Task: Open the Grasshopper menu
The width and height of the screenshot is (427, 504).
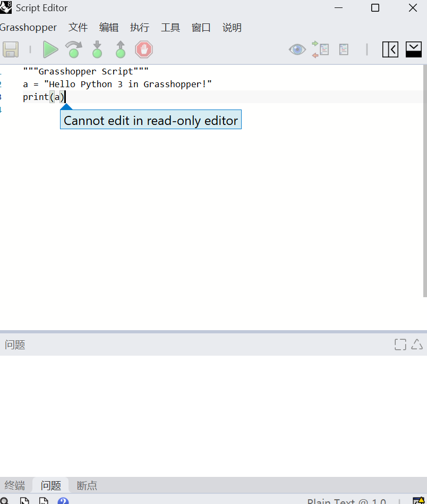Action: [28, 28]
